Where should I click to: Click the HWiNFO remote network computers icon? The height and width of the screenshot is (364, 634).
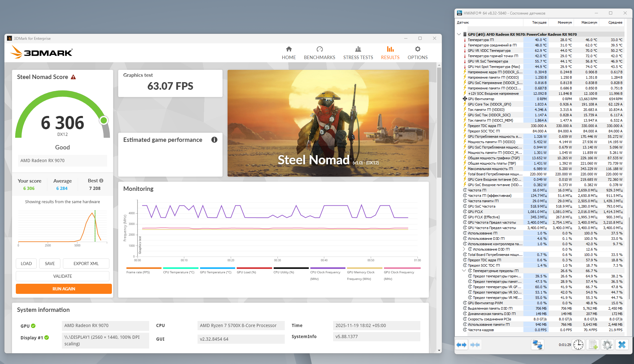click(x=537, y=345)
